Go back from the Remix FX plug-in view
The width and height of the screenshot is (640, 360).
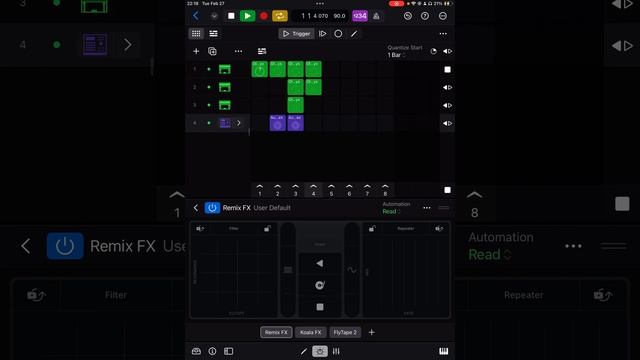[x=196, y=208]
